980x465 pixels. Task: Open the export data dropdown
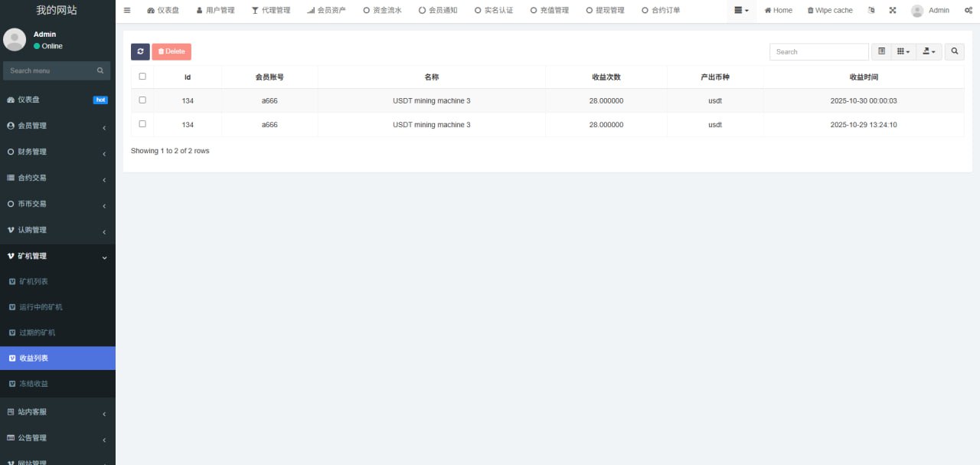click(929, 51)
